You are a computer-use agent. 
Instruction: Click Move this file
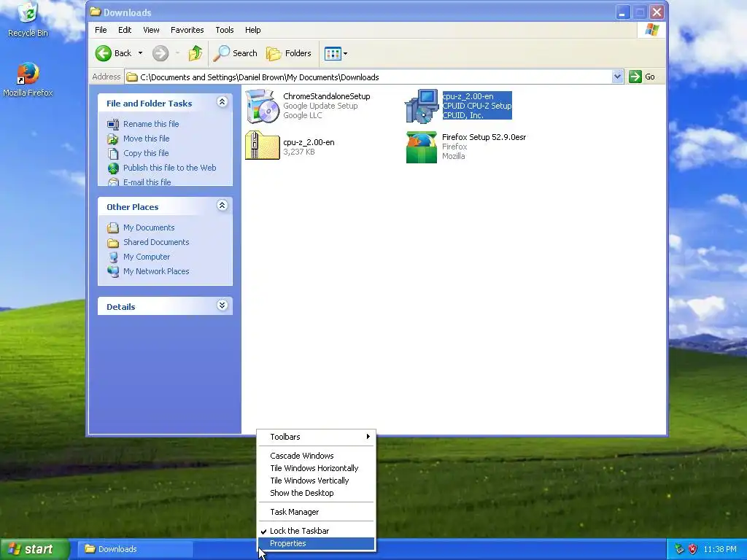click(x=146, y=139)
